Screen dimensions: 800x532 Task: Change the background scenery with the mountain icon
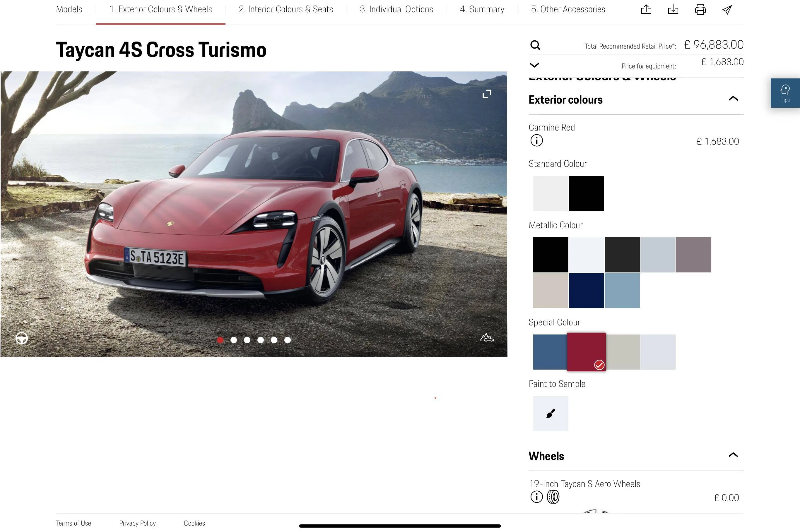487,337
